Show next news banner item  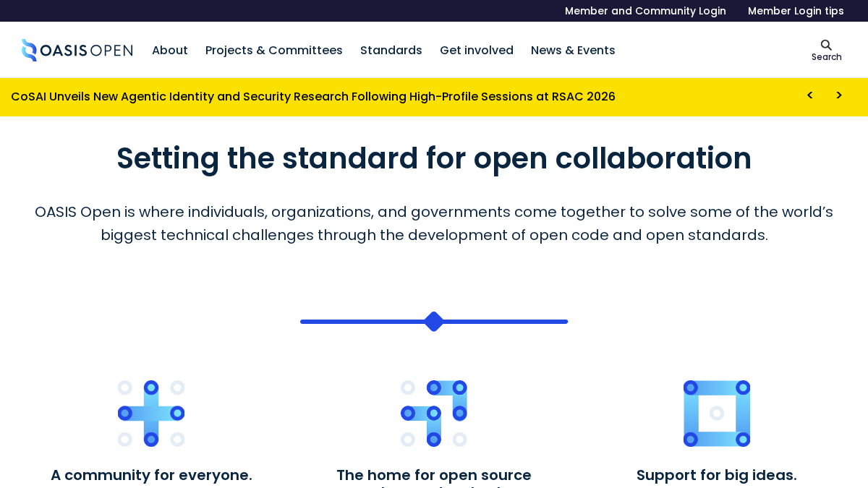click(x=839, y=95)
